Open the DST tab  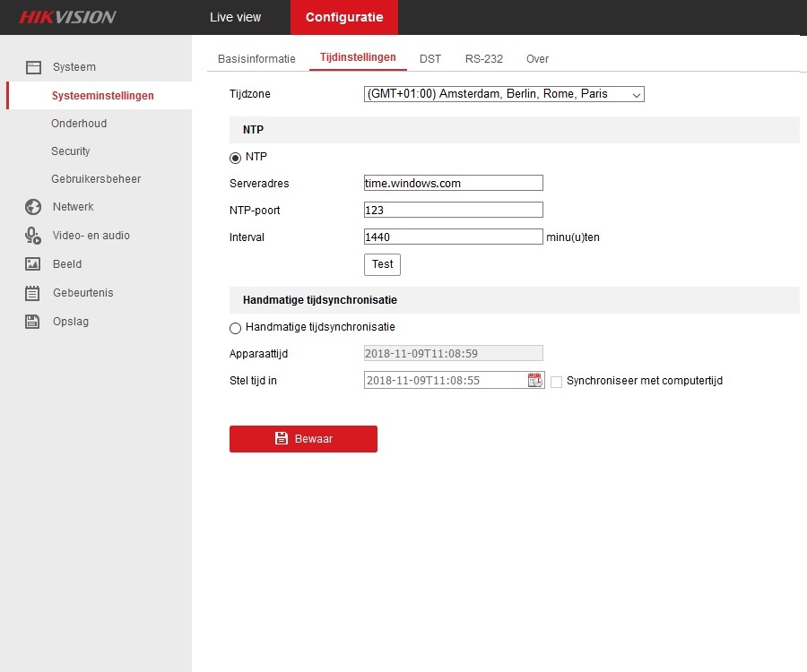[x=430, y=58]
